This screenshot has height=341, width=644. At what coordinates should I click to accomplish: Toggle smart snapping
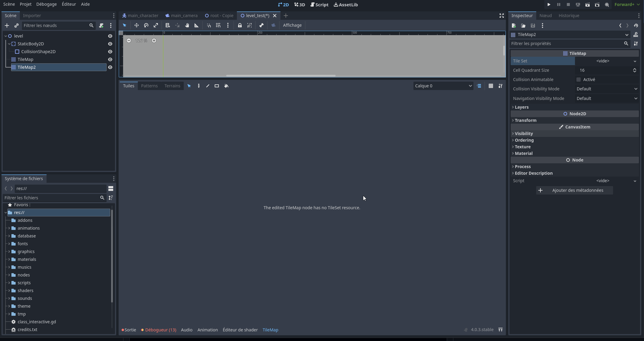pos(209,25)
